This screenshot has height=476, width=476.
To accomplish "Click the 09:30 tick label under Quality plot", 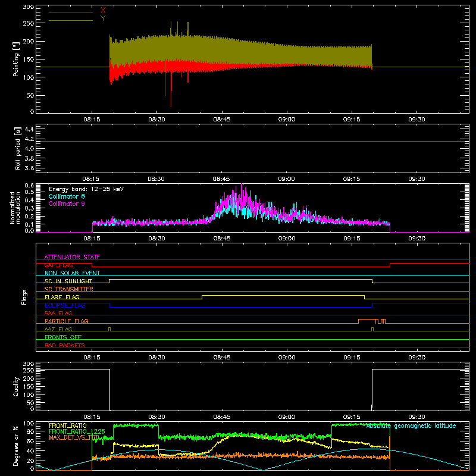I will (416, 417).
